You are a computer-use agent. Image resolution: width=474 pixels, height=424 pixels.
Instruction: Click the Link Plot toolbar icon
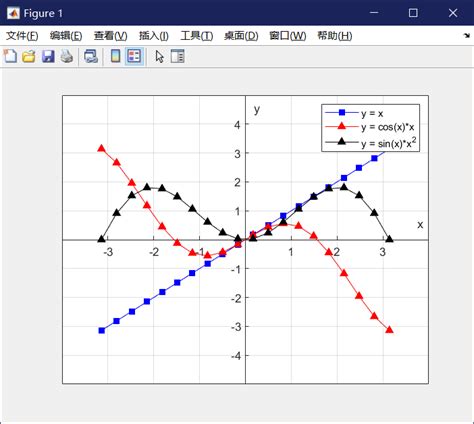coord(91,56)
